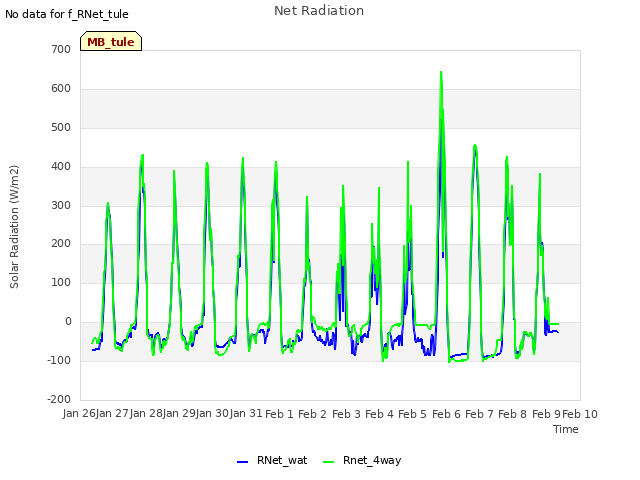Click the Feb 1 x-axis tick label
This screenshot has width=640, height=480.
click(280, 414)
